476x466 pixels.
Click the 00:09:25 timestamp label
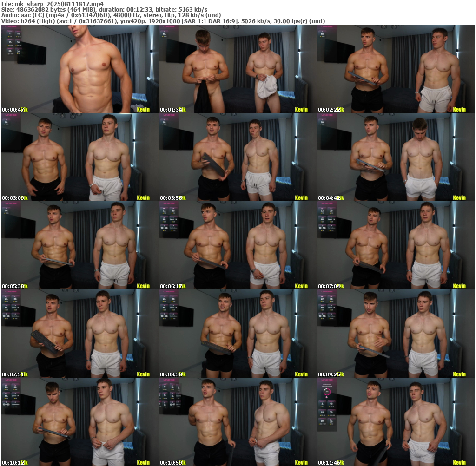pos(329,374)
